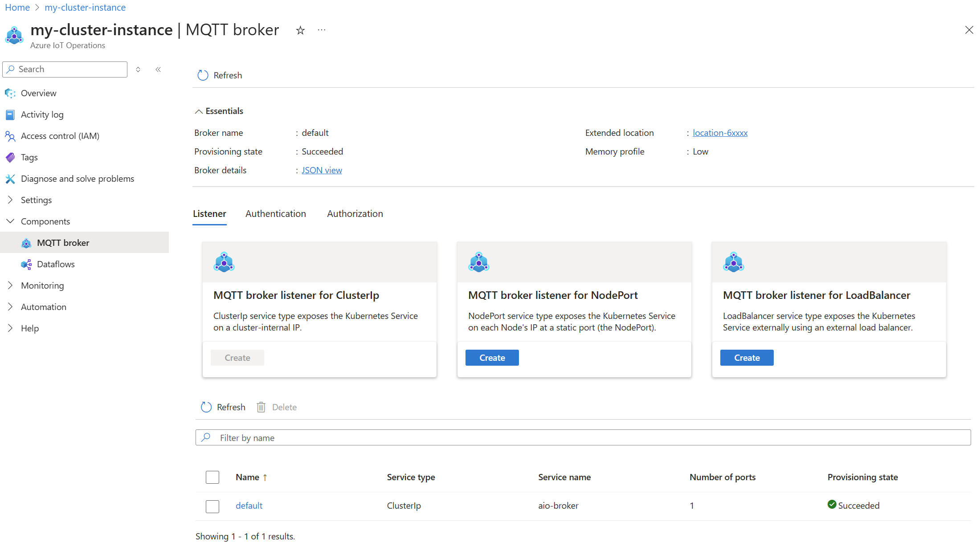Click the Filter by name input field

(584, 437)
